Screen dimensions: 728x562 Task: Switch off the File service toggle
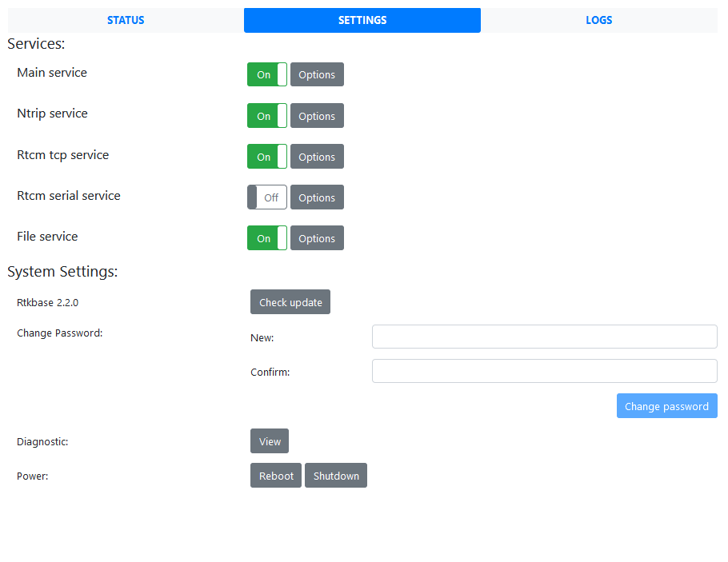[267, 238]
